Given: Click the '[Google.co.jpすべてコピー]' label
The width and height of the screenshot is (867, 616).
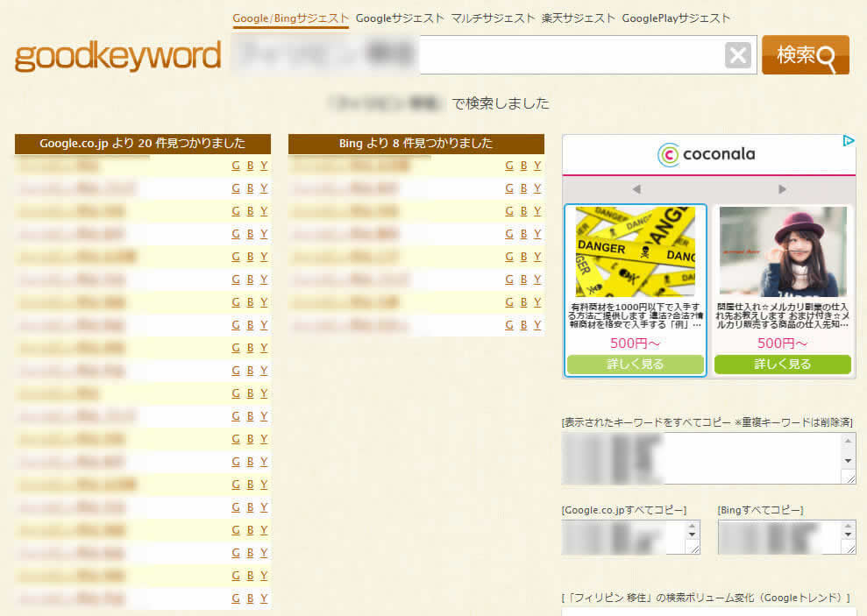Looking at the screenshot, I should [x=624, y=510].
